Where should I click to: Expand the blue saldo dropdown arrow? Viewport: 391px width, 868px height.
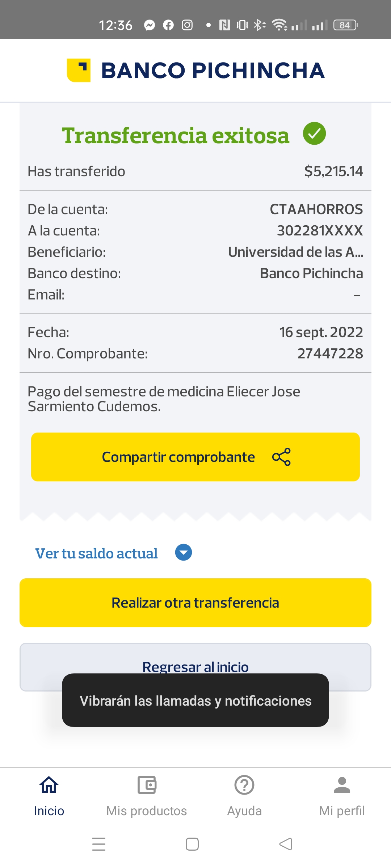184,553
